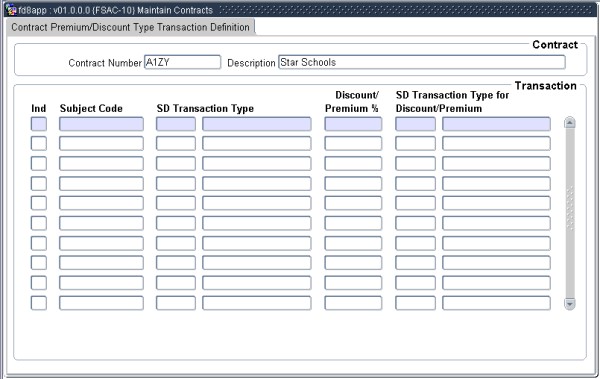Viewport: 600px width, 379px height.
Task: Click first row SD Transaction Type code field
Action: pyautogui.click(x=176, y=124)
